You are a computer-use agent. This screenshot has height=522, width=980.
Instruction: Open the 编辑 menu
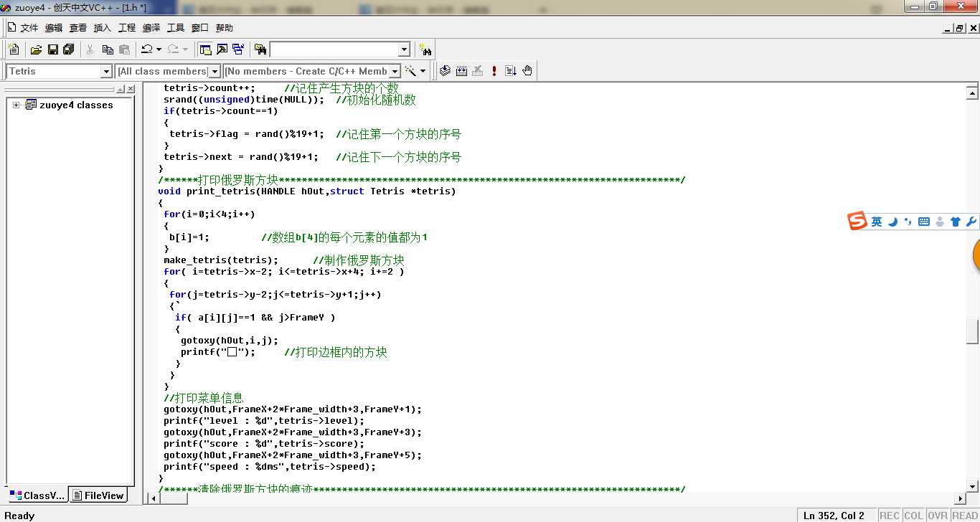point(54,27)
